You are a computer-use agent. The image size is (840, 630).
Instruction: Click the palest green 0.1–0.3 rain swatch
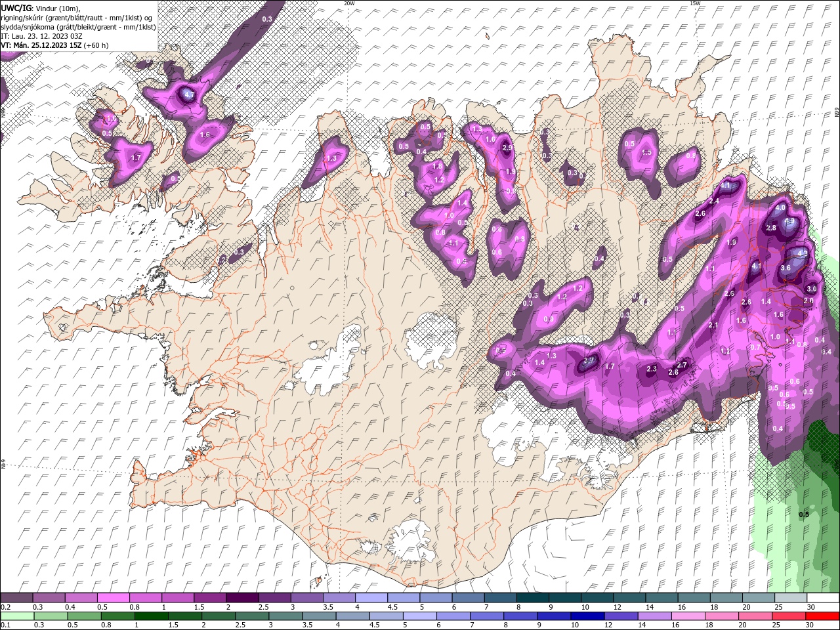coord(17,616)
